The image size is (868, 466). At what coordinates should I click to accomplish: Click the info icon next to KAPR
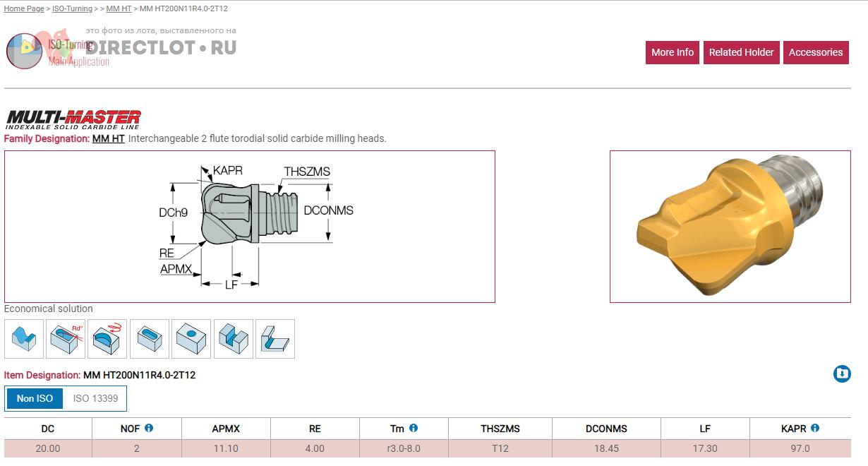point(815,428)
